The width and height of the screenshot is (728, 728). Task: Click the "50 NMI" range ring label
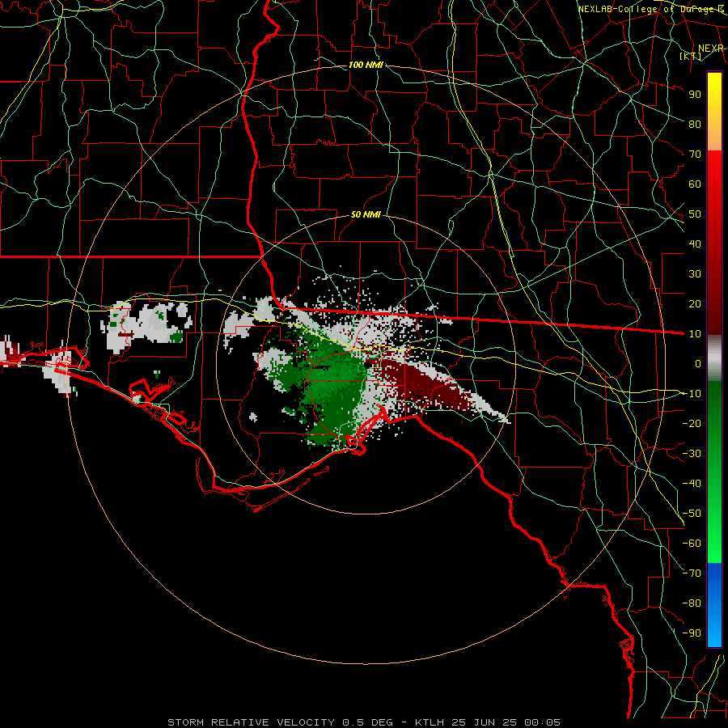[x=366, y=214]
